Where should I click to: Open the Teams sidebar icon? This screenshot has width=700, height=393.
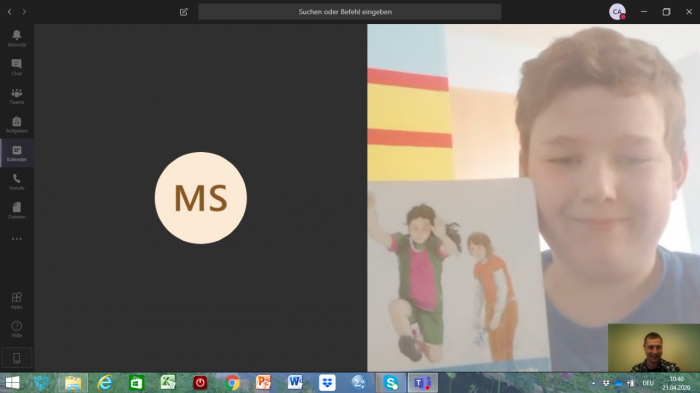17,96
